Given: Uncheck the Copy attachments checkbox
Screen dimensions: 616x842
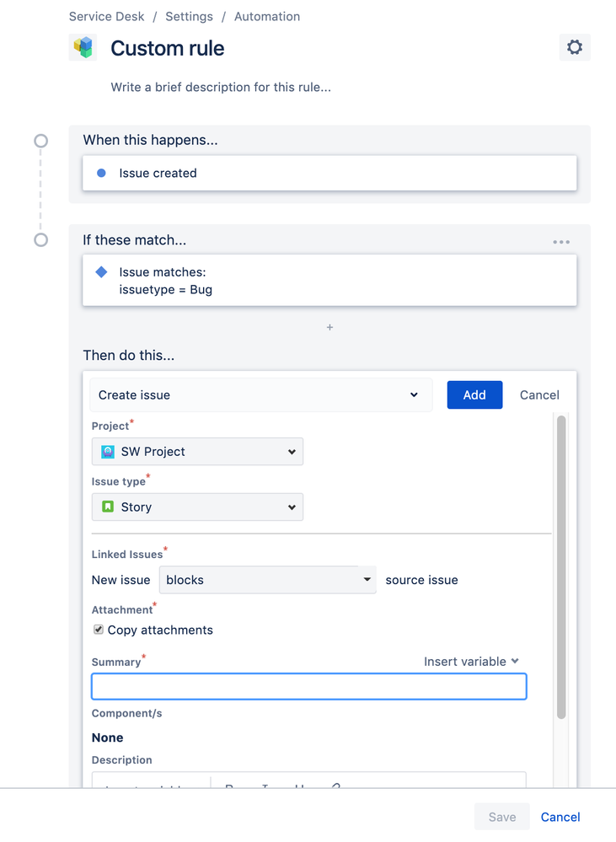Looking at the screenshot, I should (98, 630).
